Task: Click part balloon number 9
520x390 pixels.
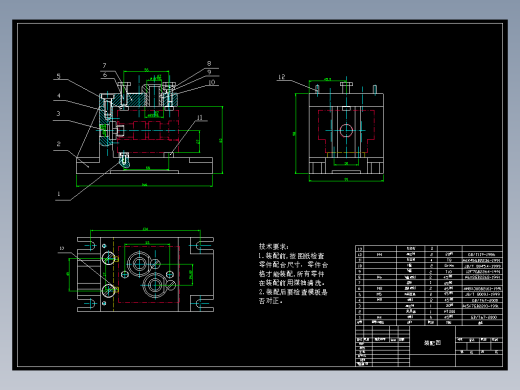Action: [x=209, y=72]
